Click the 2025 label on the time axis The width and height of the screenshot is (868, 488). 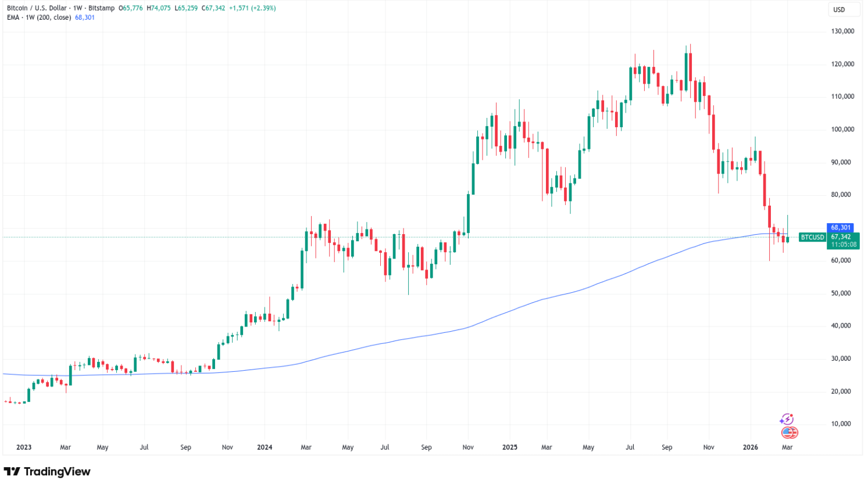tap(510, 447)
